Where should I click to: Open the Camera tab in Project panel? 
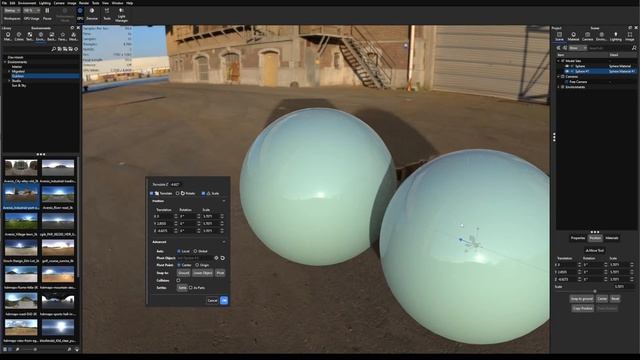[x=587, y=36]
